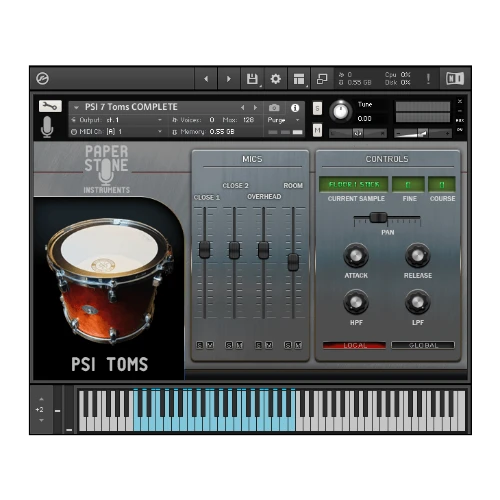Open the Purge dropdown menu
This screenshot has height=500, width=500.
point(284,120)
